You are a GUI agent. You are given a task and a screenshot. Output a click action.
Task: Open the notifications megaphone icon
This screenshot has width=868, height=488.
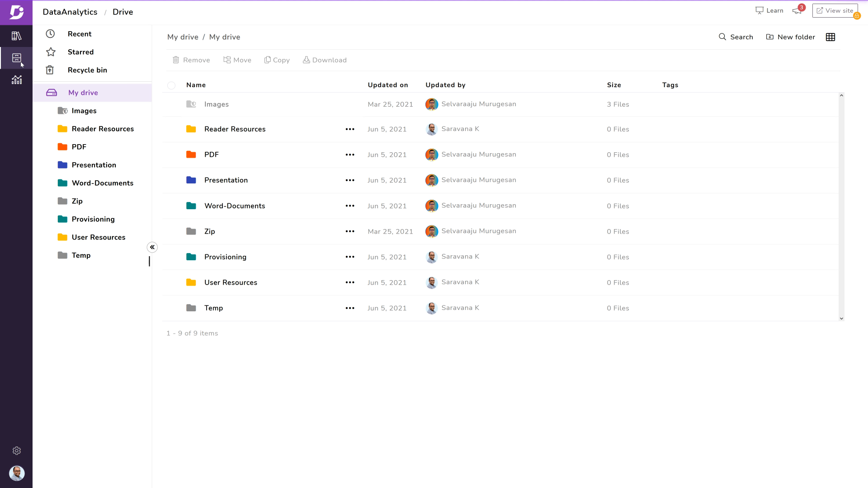click(797, 11)
